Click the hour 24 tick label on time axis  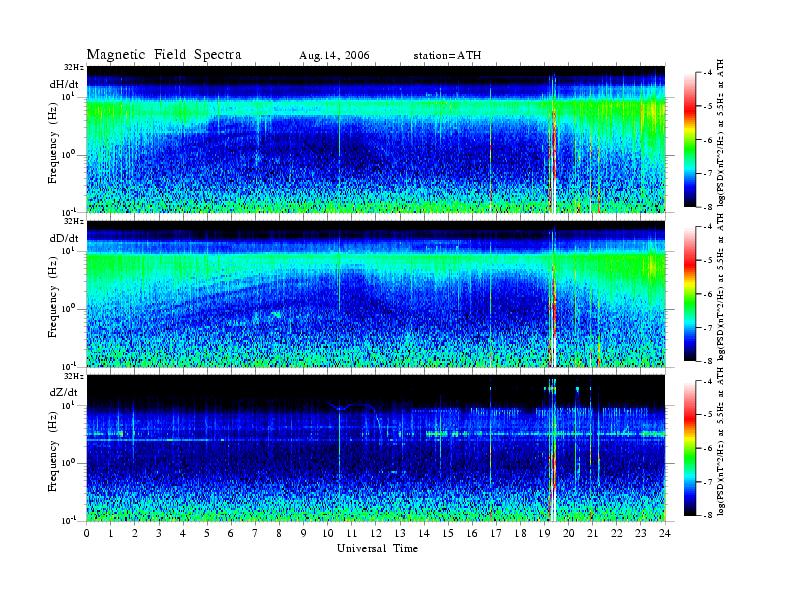pos(665,533)
